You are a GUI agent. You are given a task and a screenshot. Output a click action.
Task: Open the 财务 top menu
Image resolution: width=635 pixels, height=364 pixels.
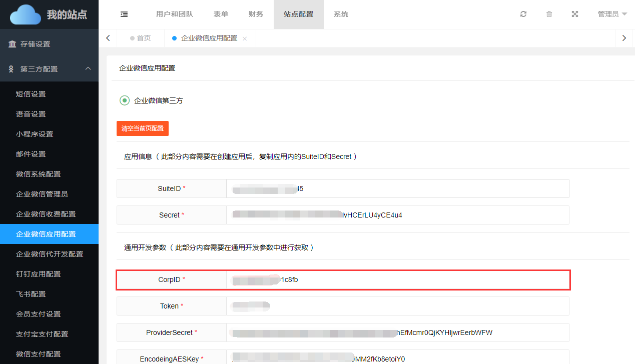point(256,14)
